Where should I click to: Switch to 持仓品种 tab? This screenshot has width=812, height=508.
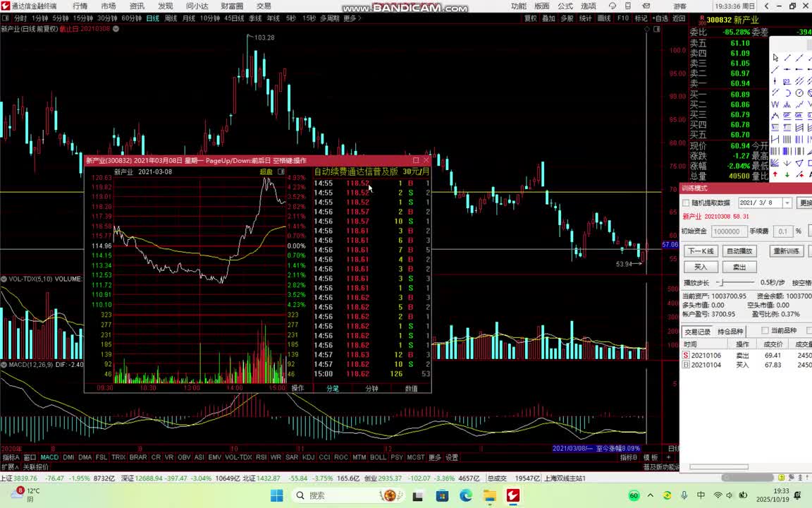pyautogui.click(x=730, y=331)
